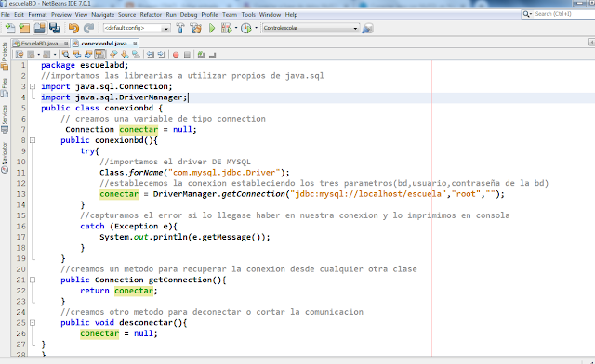Viewport: 595px width, 364px height.
Task: Click line number 13 in the gutter
Action: [x=20, y=194]
